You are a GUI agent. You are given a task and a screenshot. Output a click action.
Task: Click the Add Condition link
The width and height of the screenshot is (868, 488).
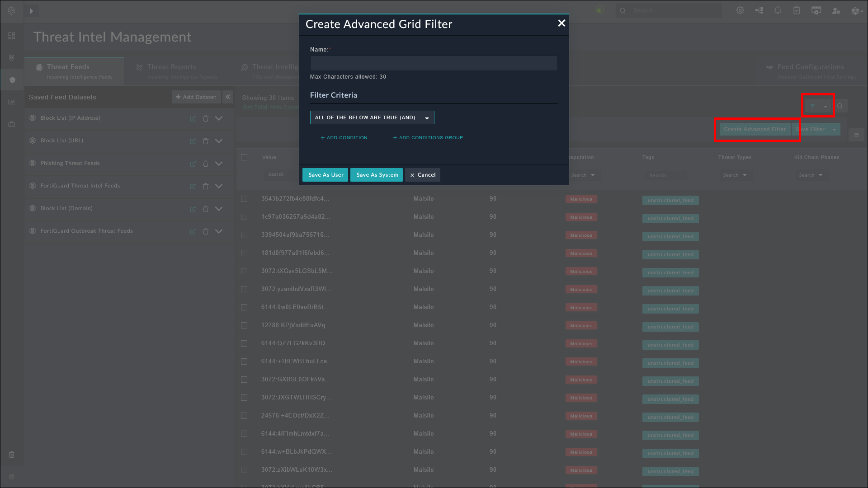[344, 138]
